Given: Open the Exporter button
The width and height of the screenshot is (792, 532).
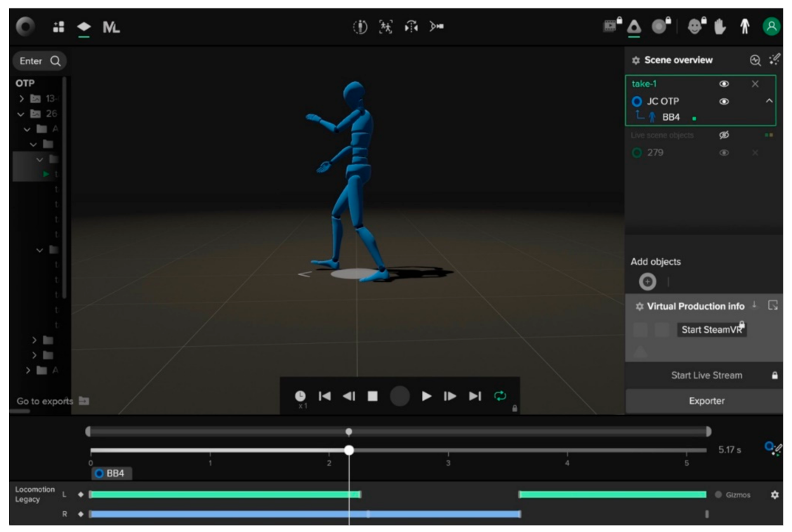Looking at the screenshot, I should (706, 401).
